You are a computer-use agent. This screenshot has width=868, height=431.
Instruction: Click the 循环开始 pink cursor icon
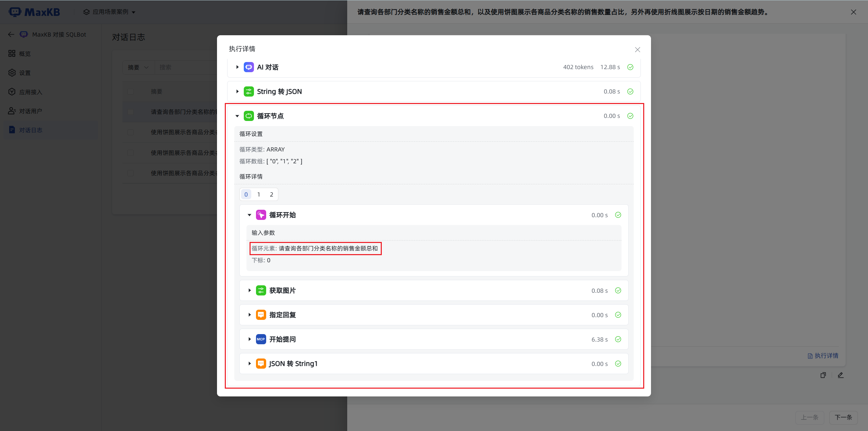(261, 215)
